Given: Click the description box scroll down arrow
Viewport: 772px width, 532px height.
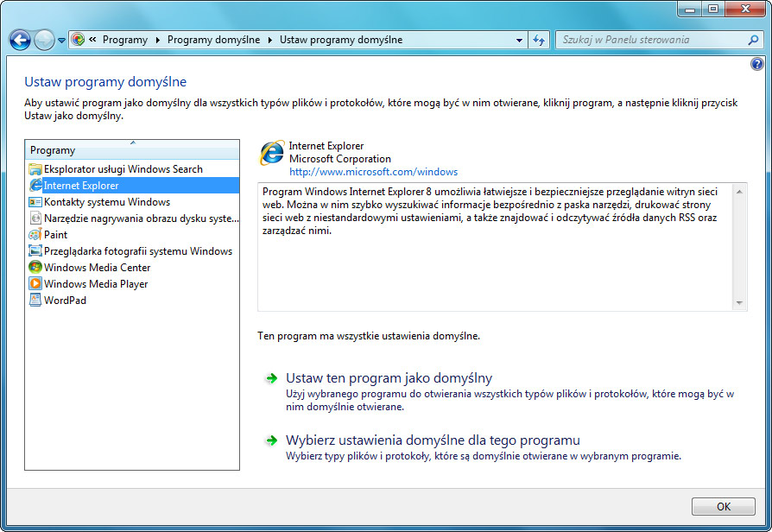Looking at the screenshot, I should pos(739,303).
